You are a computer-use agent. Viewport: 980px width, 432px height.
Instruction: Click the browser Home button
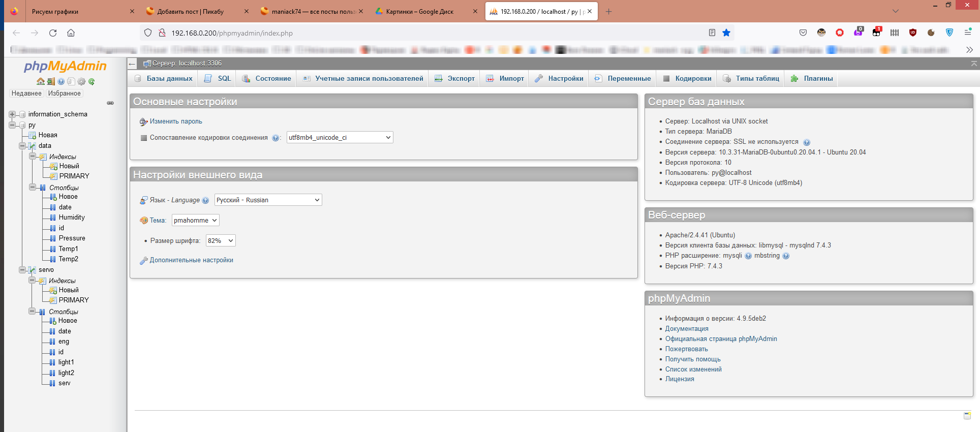pos(71,33)
